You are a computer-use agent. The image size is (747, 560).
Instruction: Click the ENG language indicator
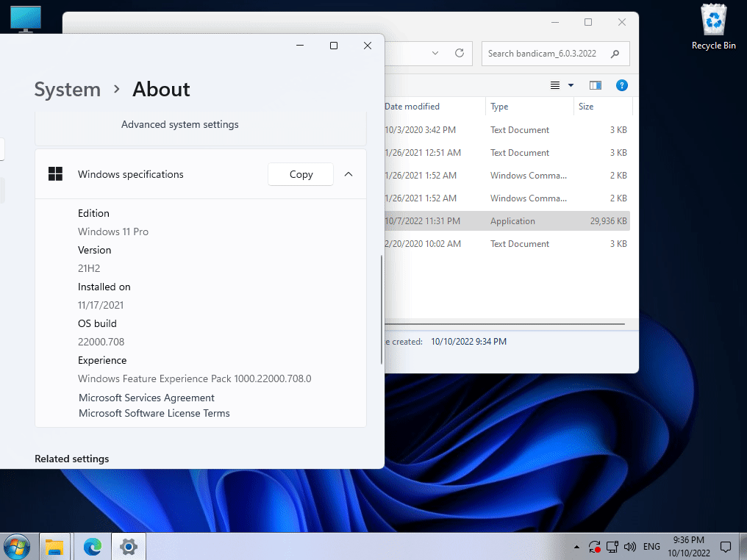pyautogui.click(x=651, y=547)
